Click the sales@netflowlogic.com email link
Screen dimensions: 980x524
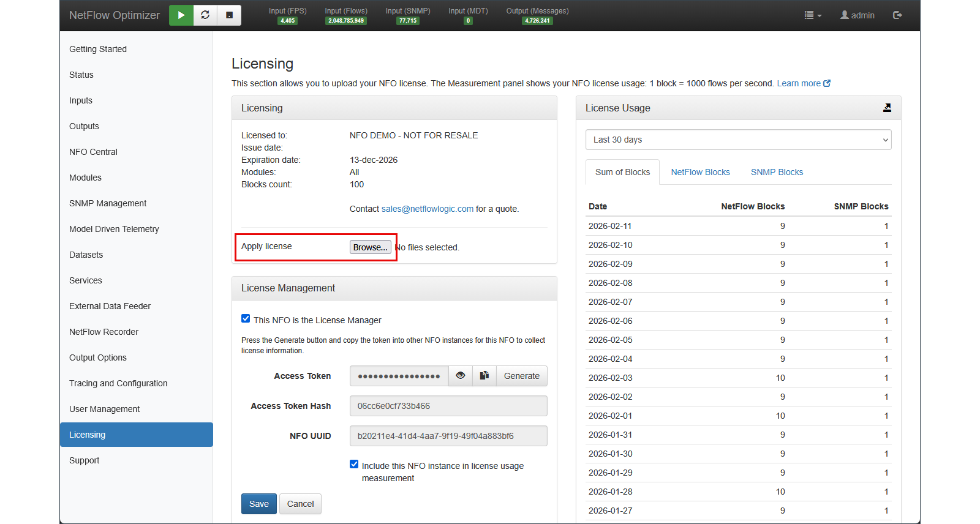tap(427, 209)
